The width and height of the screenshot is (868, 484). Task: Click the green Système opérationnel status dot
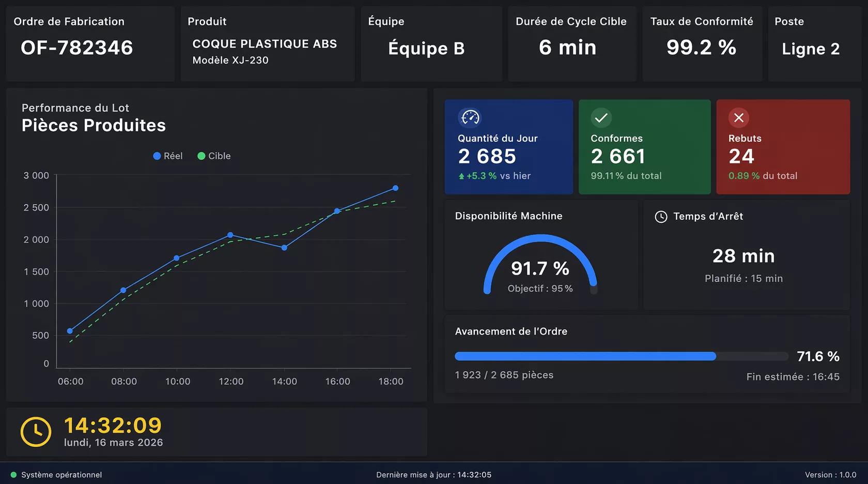(x=14, y=475)
